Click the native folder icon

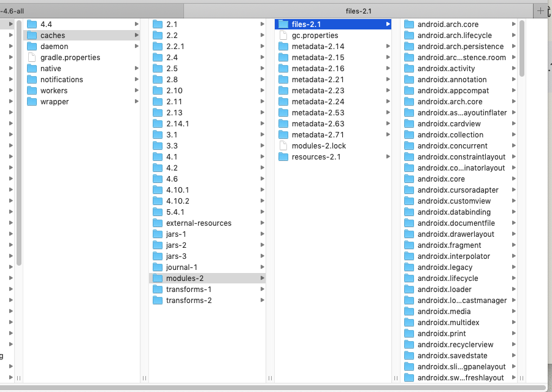click(x=32, y=68)
